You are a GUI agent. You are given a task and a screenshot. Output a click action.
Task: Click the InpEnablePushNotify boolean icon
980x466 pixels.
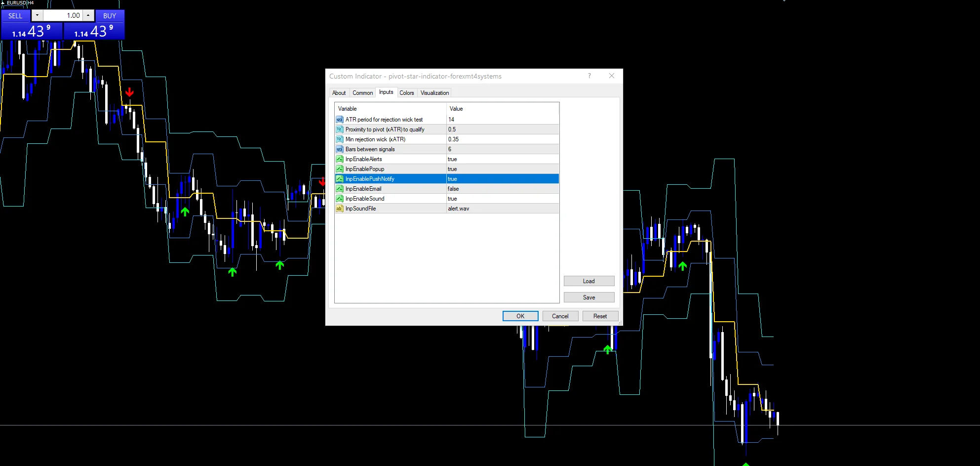339,179
